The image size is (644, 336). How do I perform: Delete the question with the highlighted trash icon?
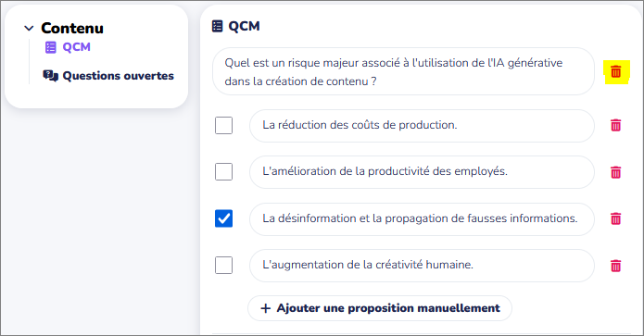[615, 72]
